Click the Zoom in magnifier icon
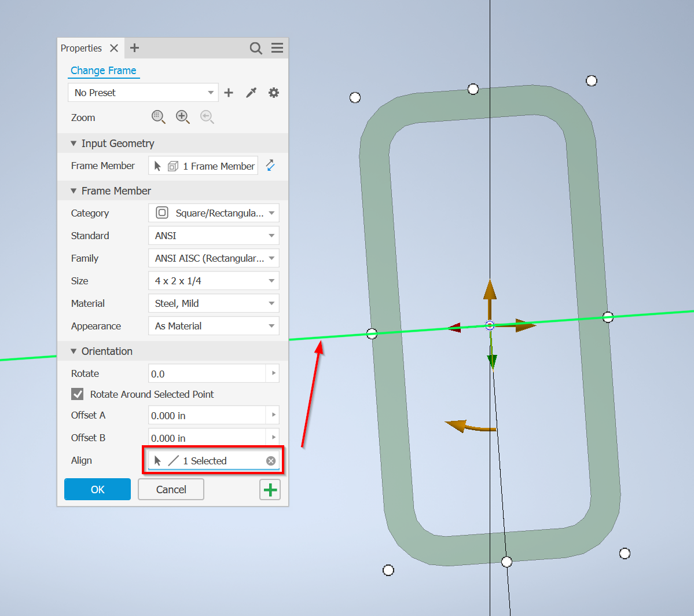The width and height of the screenshot is (694, 616). tap(182, 117)
